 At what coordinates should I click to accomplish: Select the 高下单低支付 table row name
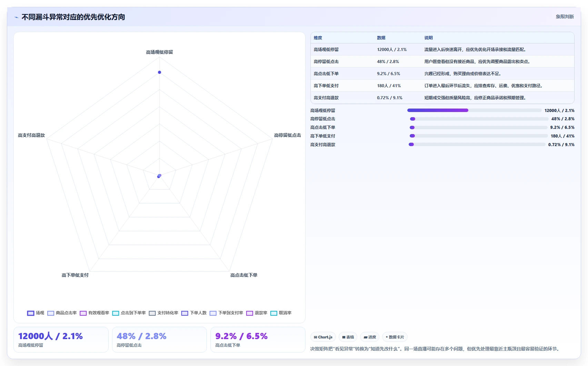coord(326,86)
